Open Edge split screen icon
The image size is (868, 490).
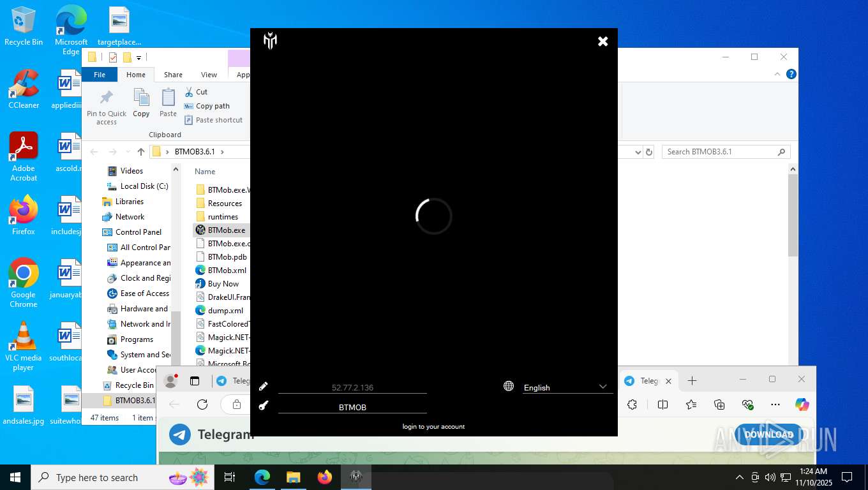click(x=663, y=405)
